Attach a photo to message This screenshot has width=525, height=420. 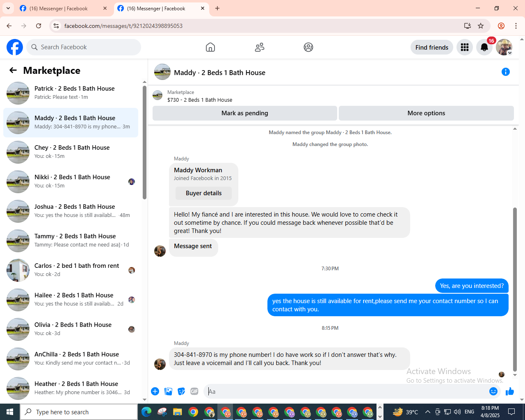click(x=168, y=391)
